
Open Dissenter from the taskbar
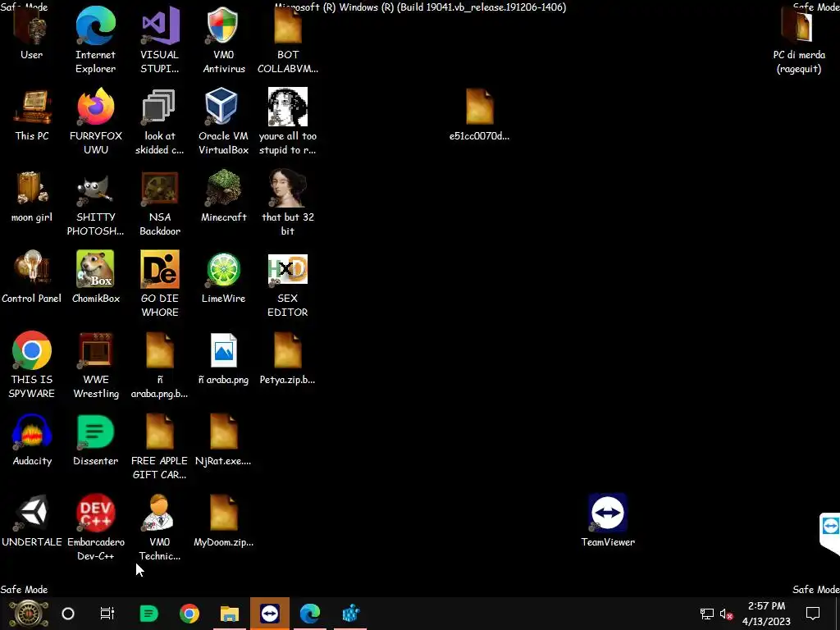[148, 614]
